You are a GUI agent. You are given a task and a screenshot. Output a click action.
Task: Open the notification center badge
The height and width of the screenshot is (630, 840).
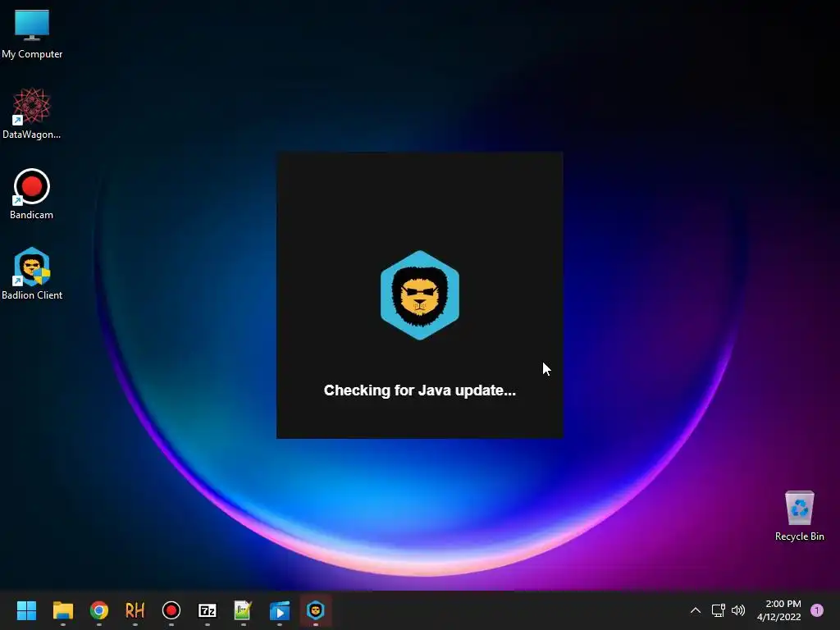pyautogui.click(x=817, y=610)
